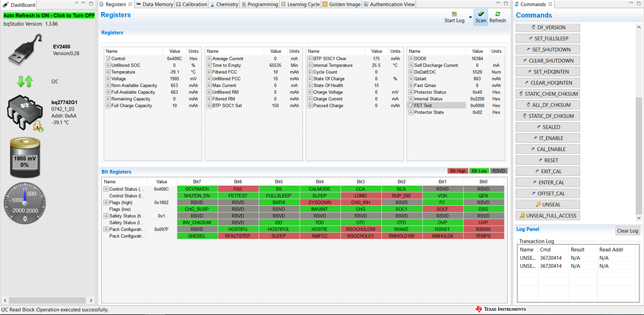Click the Full Charge Capacity register icon
This screenshot has width=644, height=315.
pos(108,105)
